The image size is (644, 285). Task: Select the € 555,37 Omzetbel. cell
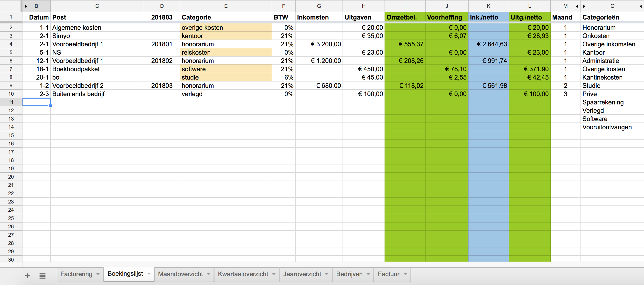(x=405, y=44)
